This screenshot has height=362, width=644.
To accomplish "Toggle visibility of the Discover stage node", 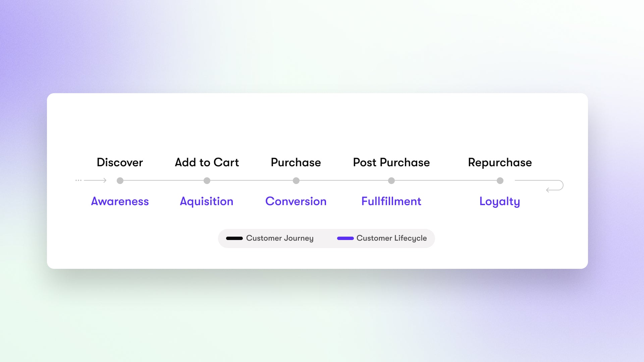I will [120, 181].
